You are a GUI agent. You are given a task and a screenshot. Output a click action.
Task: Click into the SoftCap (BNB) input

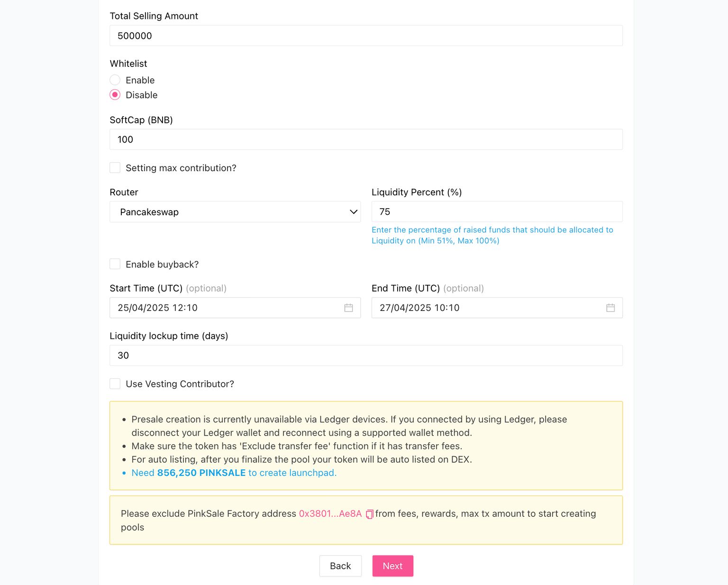(366, 139)
